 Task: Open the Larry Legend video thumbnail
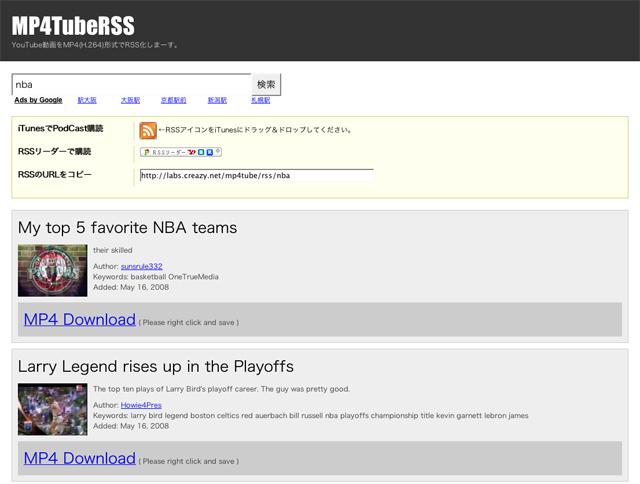click(x=53, y=409)
